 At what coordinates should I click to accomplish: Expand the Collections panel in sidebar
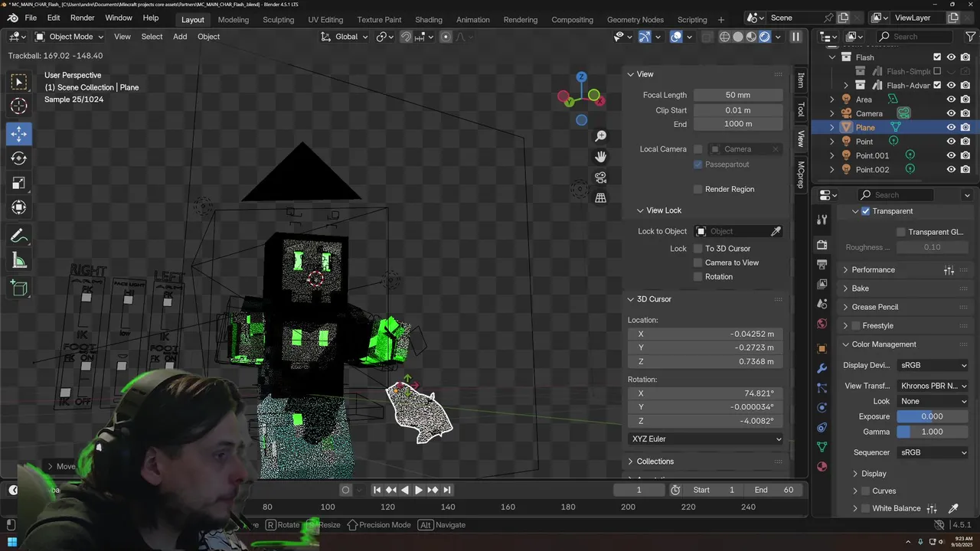coord(655,461)
